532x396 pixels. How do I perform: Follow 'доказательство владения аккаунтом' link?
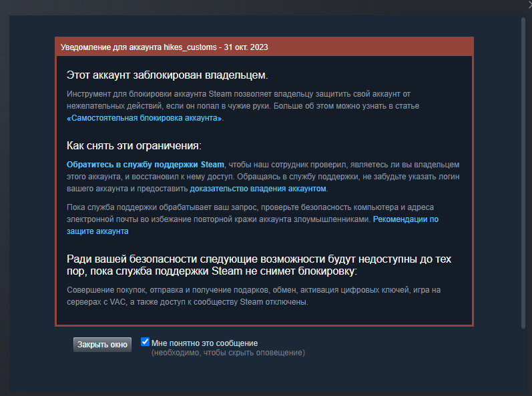tap(258, 189)
